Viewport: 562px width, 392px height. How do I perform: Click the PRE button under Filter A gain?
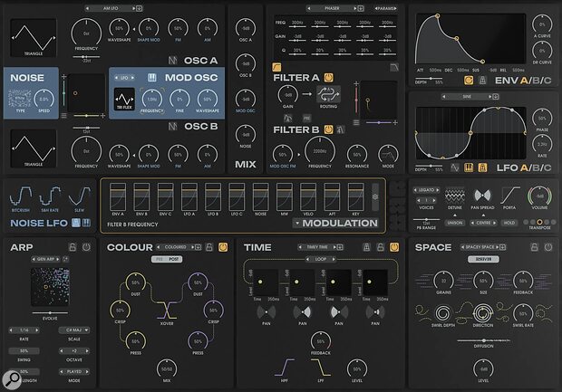[x=306, y=118]
